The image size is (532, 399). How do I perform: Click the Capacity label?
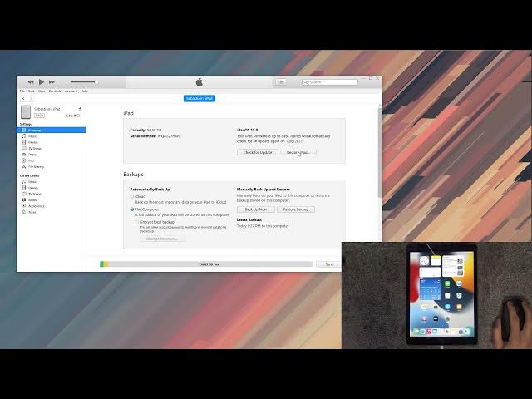click(x=138, y=130)
